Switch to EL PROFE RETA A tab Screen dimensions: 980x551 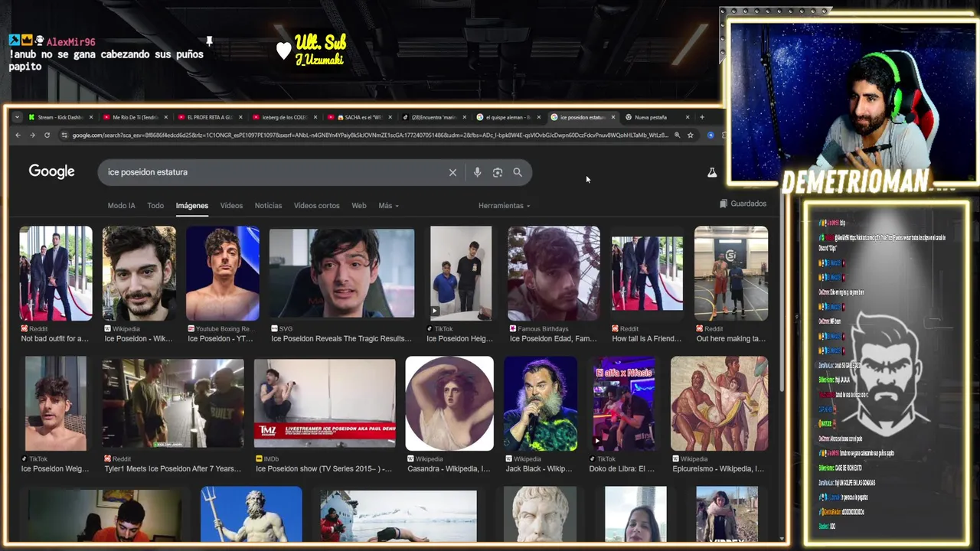pos(209,117)
